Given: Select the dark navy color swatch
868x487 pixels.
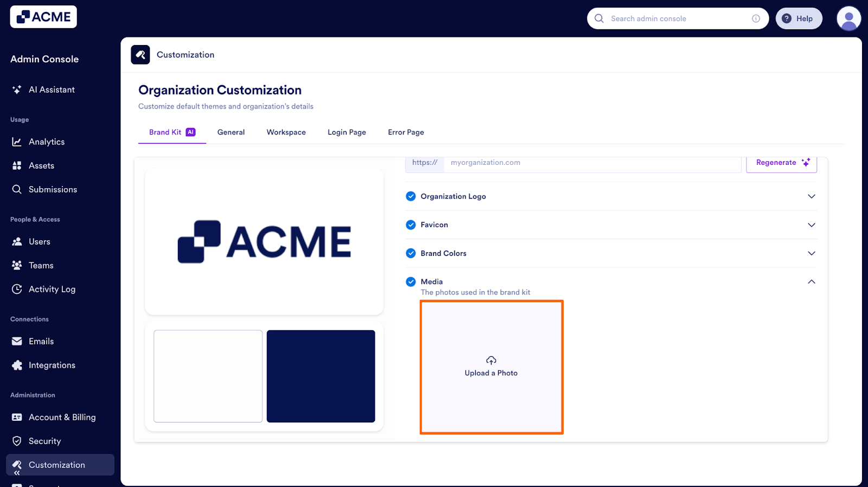Looking at the screenshot, I should [x=321, y=376].
